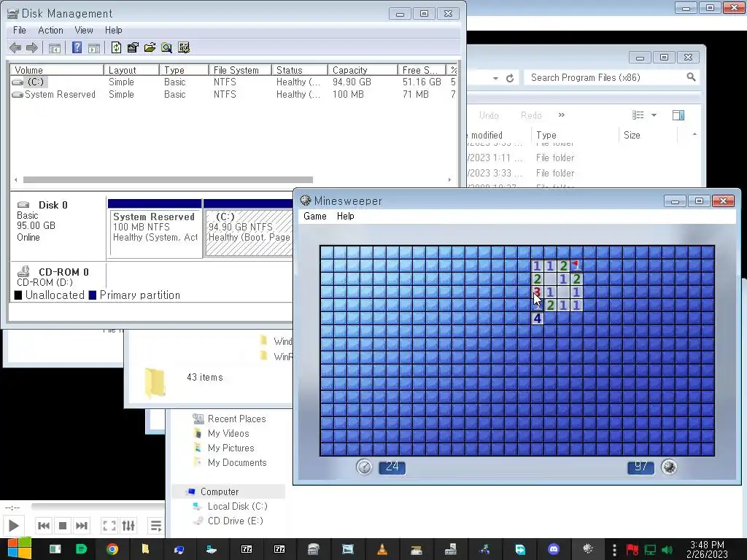This screenshot has height=560, width=747.
Task: Click the Play button in media player
Action: (13, 526)
